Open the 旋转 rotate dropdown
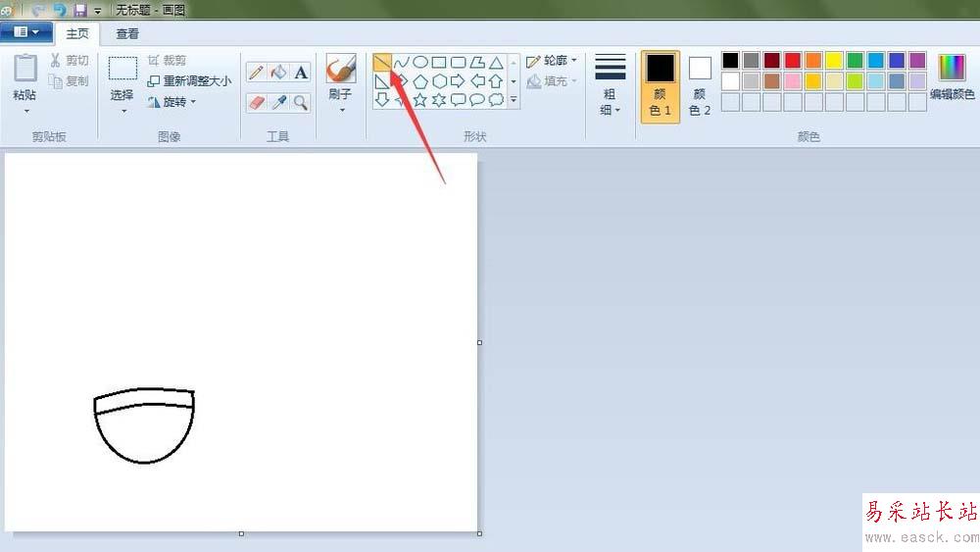The width and height of the screenshot is (980, 552). click(x=171, y=101)
